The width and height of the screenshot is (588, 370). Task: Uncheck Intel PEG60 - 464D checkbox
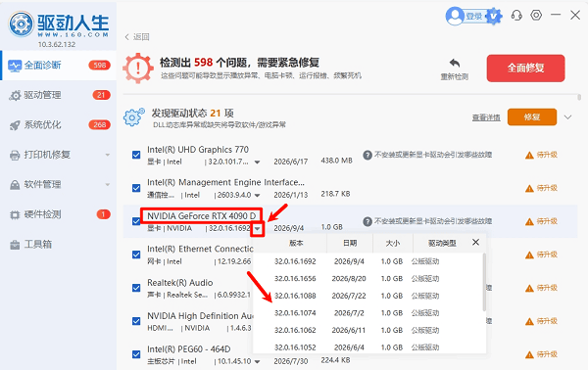coord(136,354)
